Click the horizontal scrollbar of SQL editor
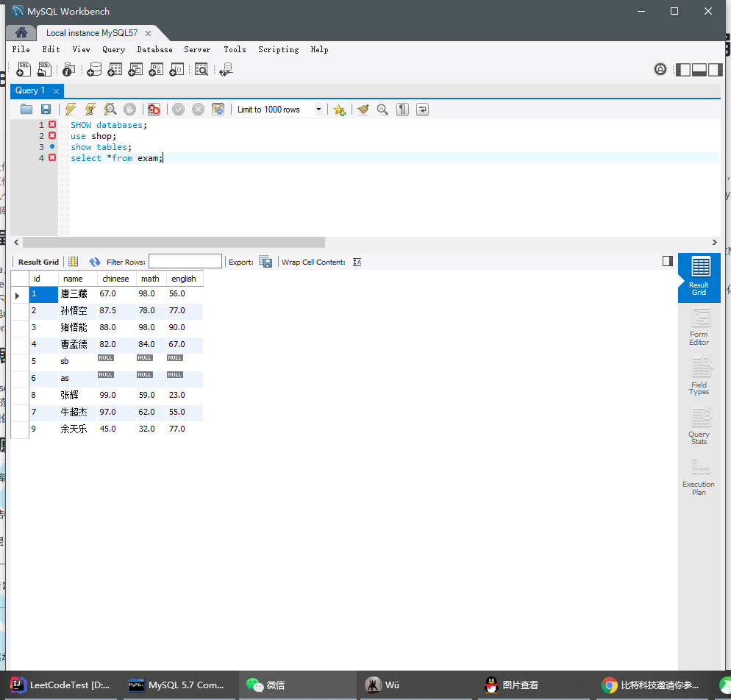Image resolution: width=731 pixels, height=700 pixels. (x=174, y=243)
